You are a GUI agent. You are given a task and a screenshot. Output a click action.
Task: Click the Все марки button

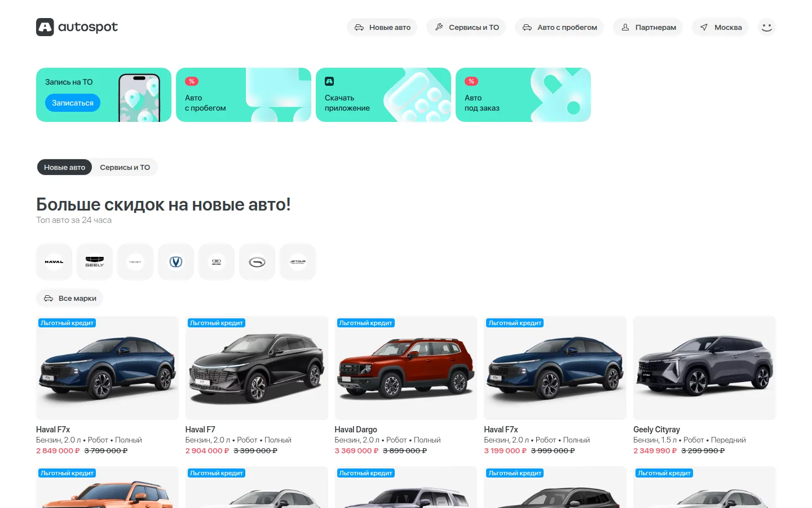70,298
